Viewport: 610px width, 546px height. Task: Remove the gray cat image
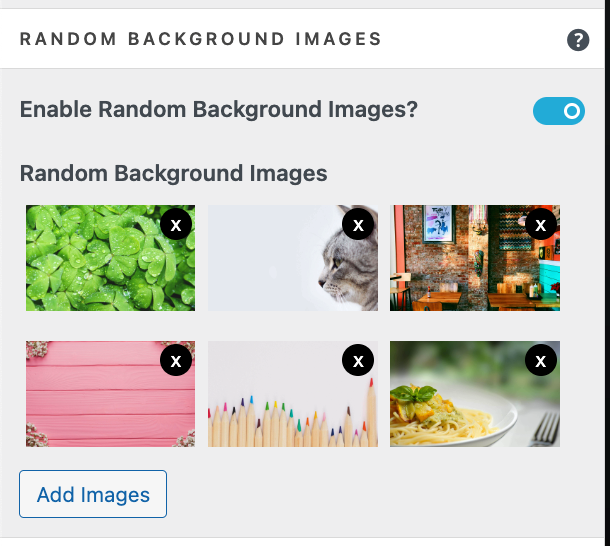coord(358,225)
